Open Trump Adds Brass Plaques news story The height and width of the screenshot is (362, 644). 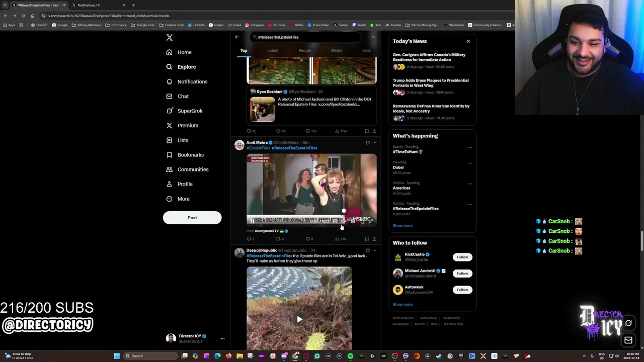(432, 86)
